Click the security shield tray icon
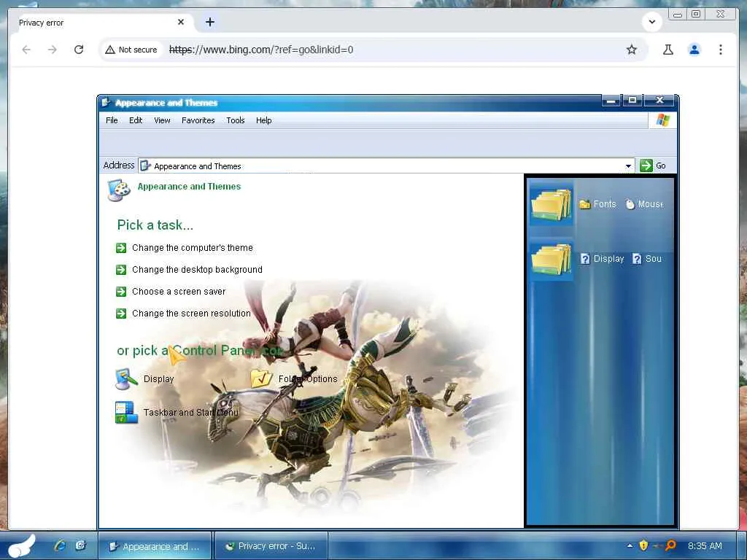Viewport: 747px width, 560px height. click(x=643, y=545)
